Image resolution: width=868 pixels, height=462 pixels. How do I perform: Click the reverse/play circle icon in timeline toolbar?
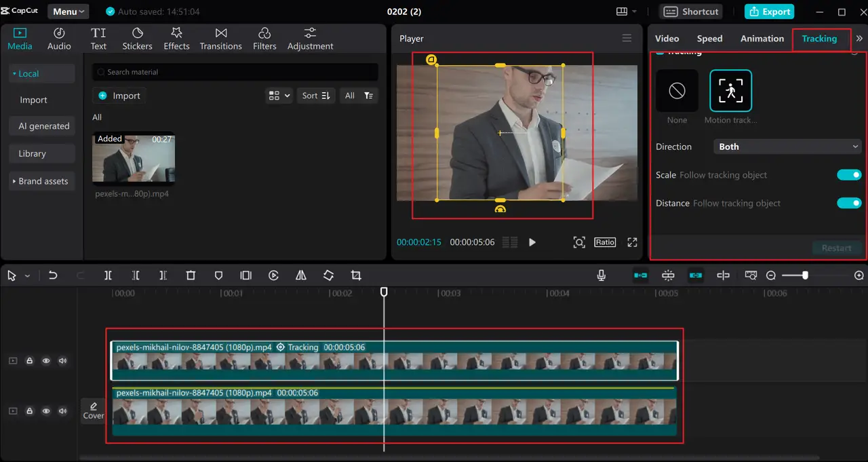[x=273, y=275]
